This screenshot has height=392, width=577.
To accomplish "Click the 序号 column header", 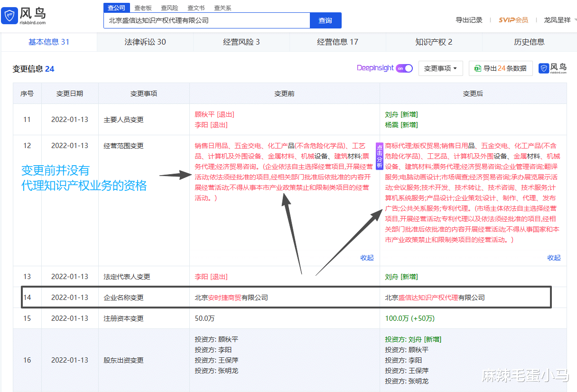I will (x=27, y=93).
